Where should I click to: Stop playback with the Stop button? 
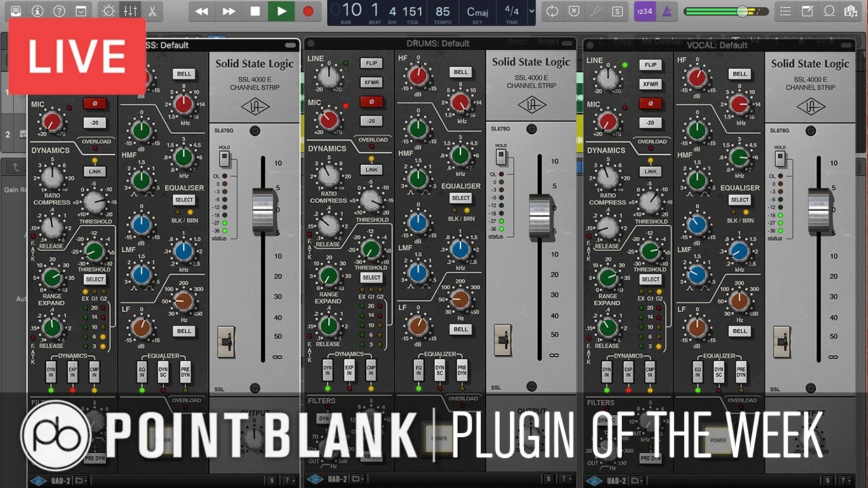click(255, 11)
